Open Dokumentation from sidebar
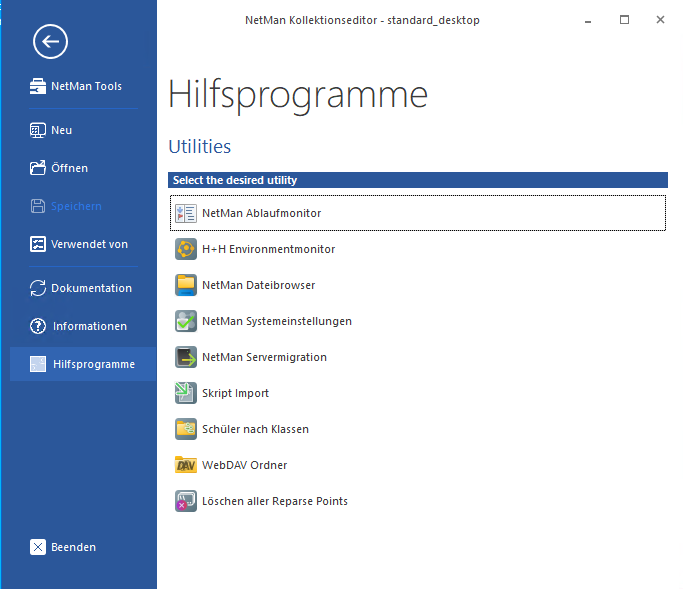This screenshot has height=589, width=683. pyautogui.click(x=91, y=288)
